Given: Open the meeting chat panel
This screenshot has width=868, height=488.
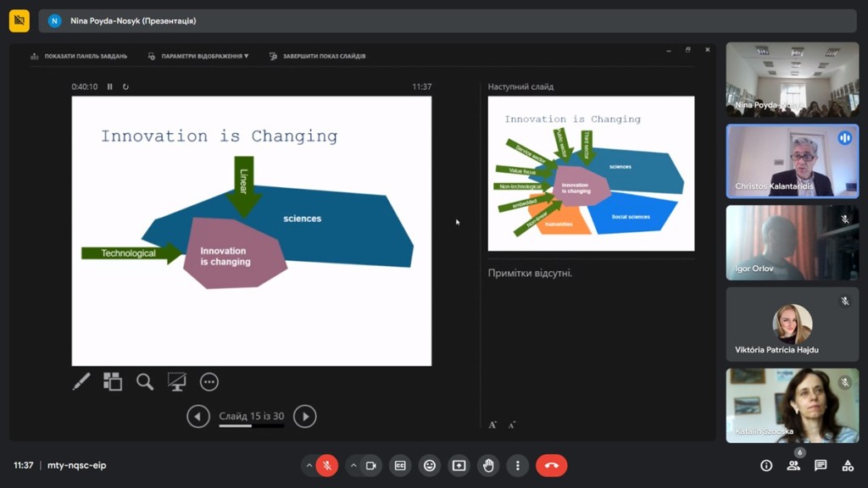Looking at the screenshot, I should coord(821,465).
